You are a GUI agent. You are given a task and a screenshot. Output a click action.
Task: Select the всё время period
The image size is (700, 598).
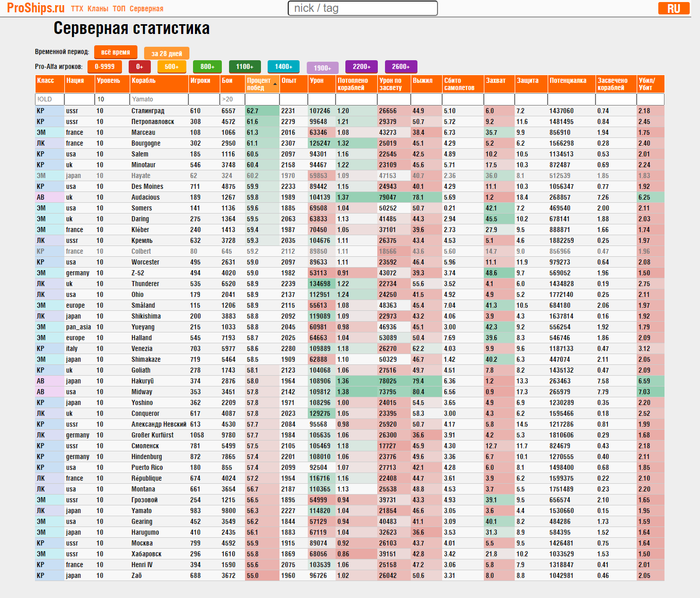[115, 52]
